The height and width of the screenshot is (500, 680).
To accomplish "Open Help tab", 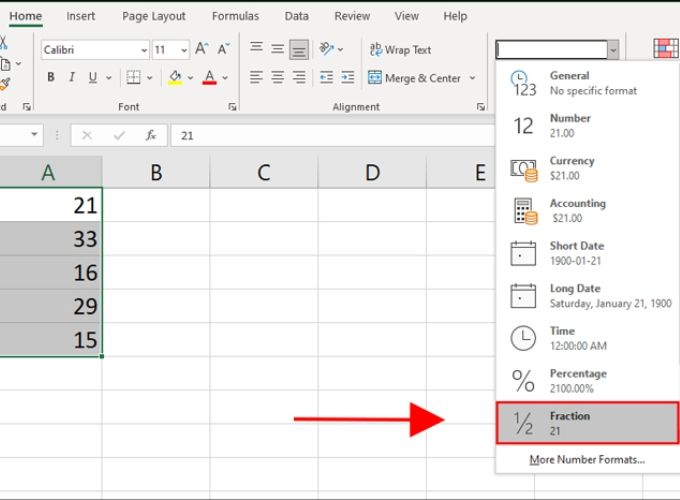I will [x=455, y=16].
